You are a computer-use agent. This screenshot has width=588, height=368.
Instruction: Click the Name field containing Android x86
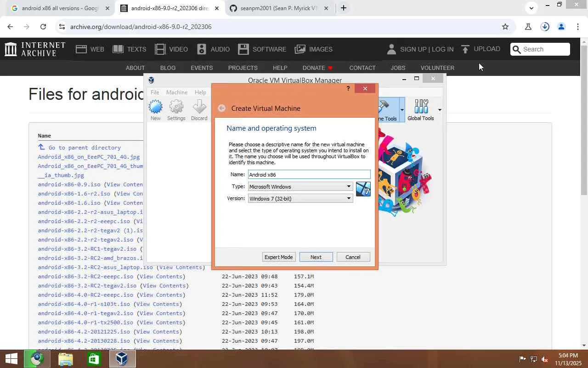click(309, 175)
